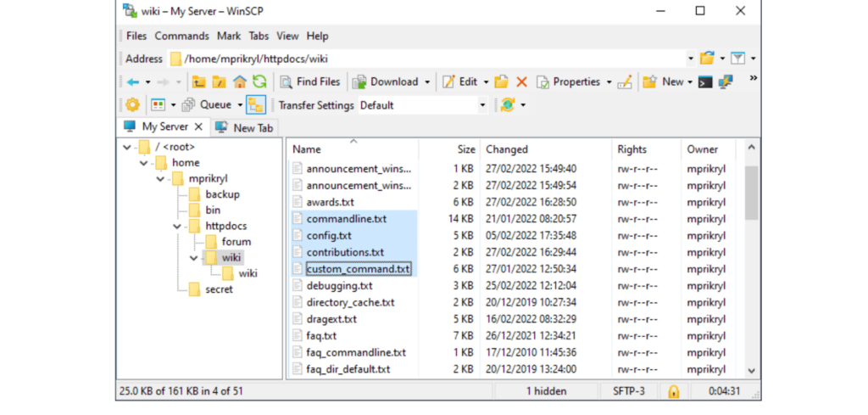This screenshot has height=415, width=868.
Task: Click the Find Files button
Action: (309, 82)
